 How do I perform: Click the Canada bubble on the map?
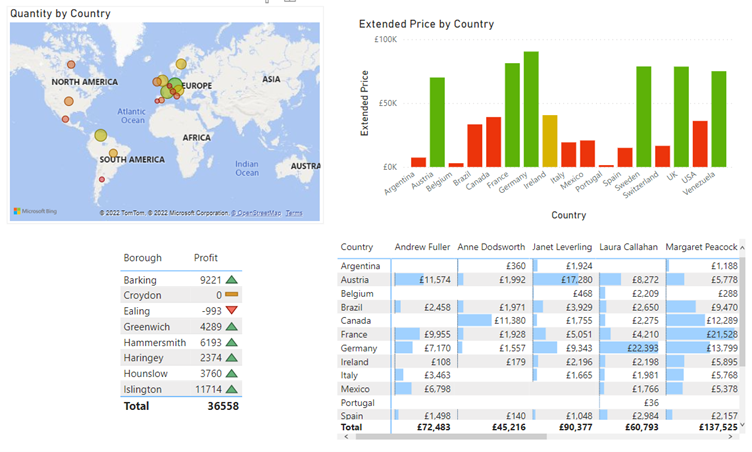(x=71, y=64)
